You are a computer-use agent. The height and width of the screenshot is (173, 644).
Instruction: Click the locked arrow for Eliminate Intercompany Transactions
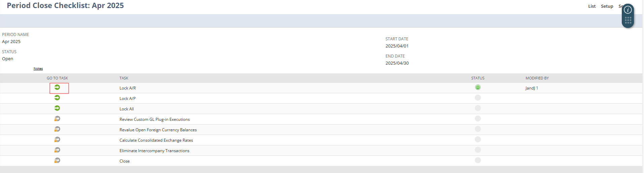point(57,150)
